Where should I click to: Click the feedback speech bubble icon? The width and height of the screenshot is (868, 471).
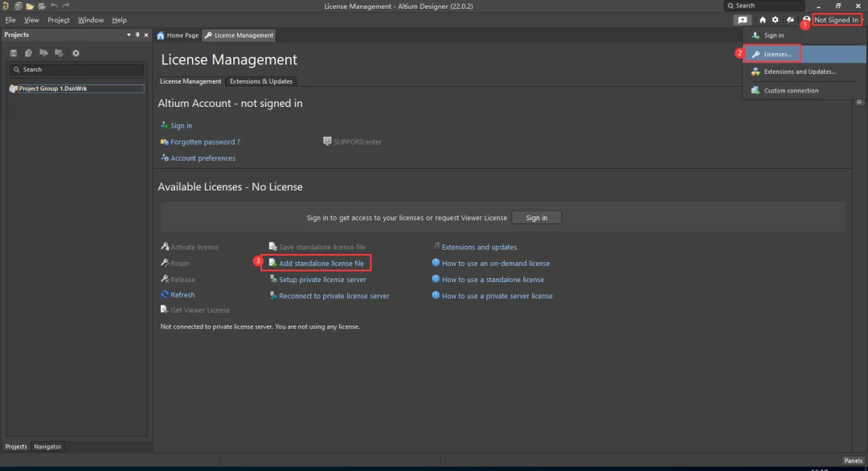click(743, 20)
